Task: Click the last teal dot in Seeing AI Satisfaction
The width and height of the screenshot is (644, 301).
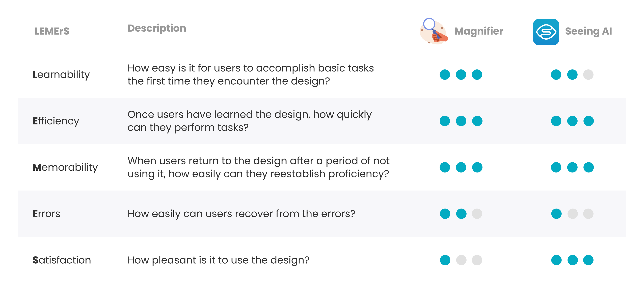Action: [588, 260]
